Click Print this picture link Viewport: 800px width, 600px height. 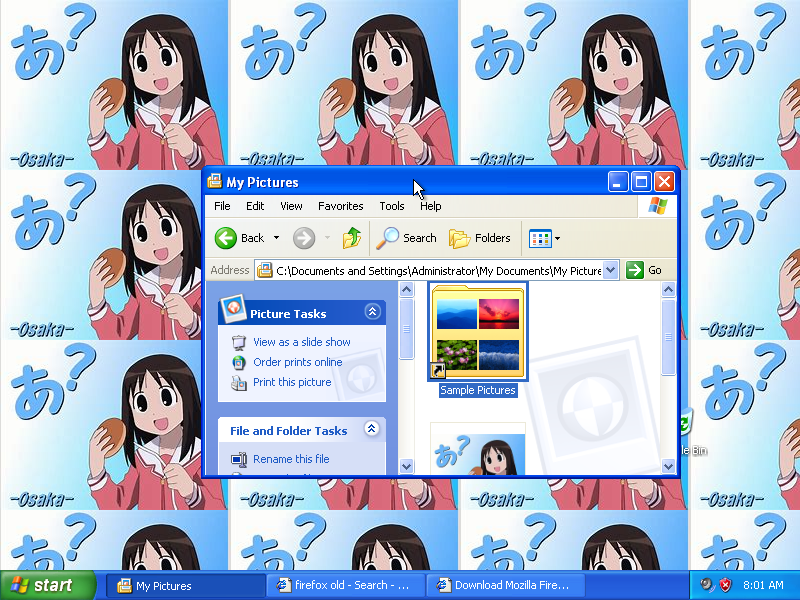click(x=292, y=382)
